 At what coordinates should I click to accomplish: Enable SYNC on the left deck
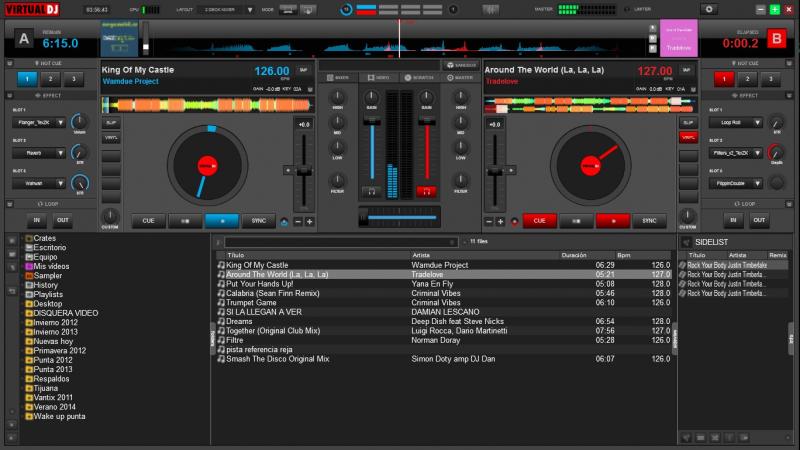(x=259, y=221)
